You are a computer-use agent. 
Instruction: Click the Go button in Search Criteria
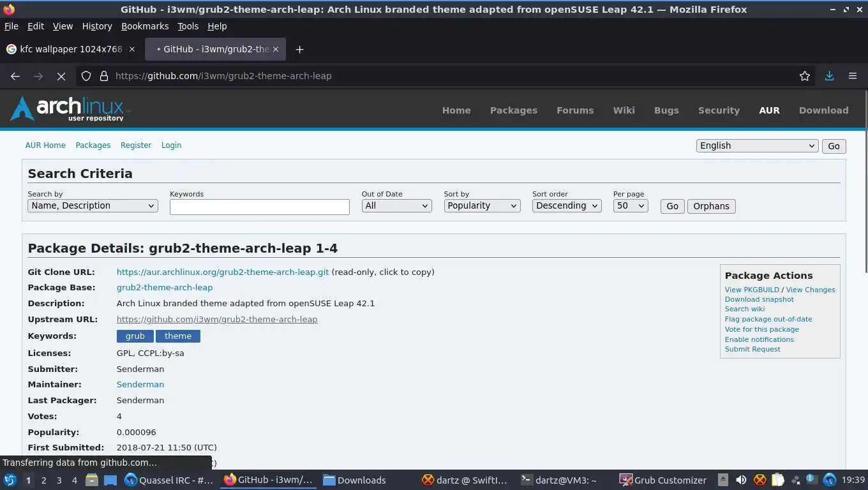pyautogui.click(x=673, y=206)
